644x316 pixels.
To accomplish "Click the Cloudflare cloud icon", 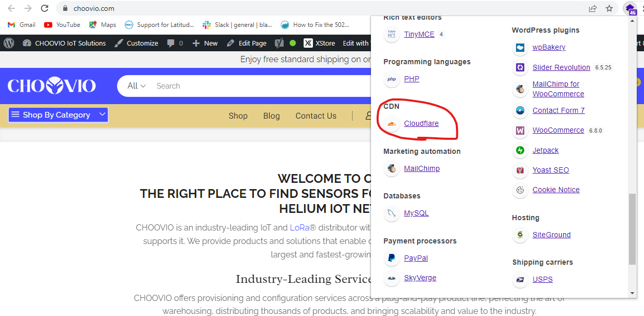I will coord(392,124).
